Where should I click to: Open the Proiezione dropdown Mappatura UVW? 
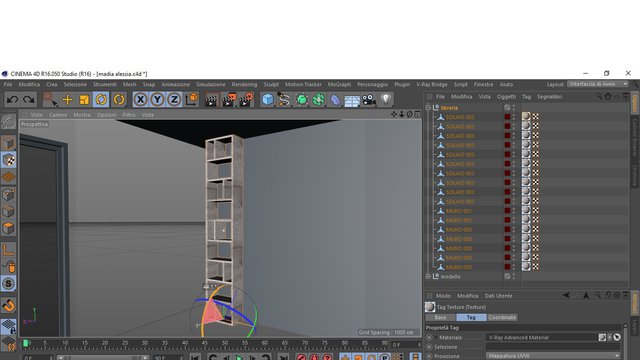553,356
